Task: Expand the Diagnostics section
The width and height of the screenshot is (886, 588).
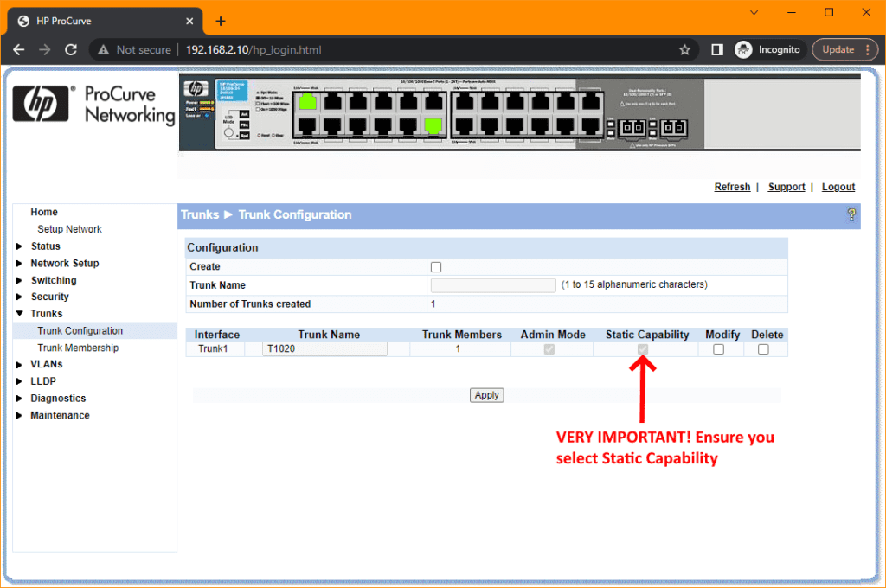Action: point(19,399)
